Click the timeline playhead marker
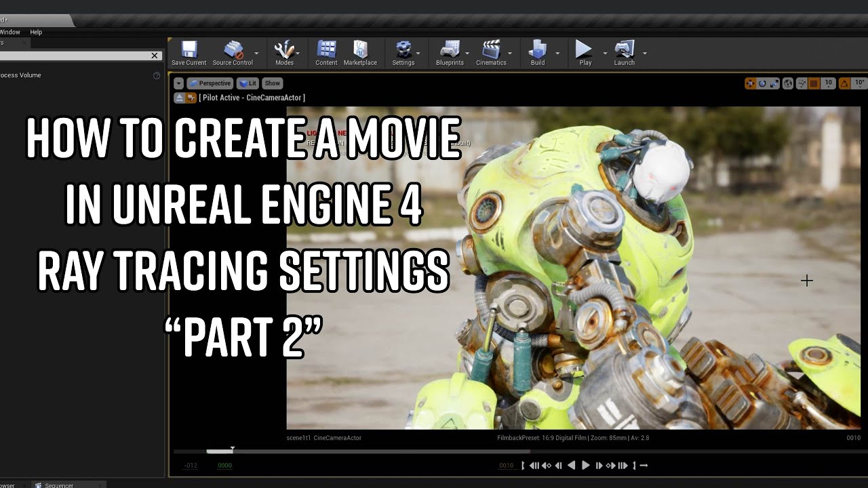The image size is (868, 488). [233, 449]
